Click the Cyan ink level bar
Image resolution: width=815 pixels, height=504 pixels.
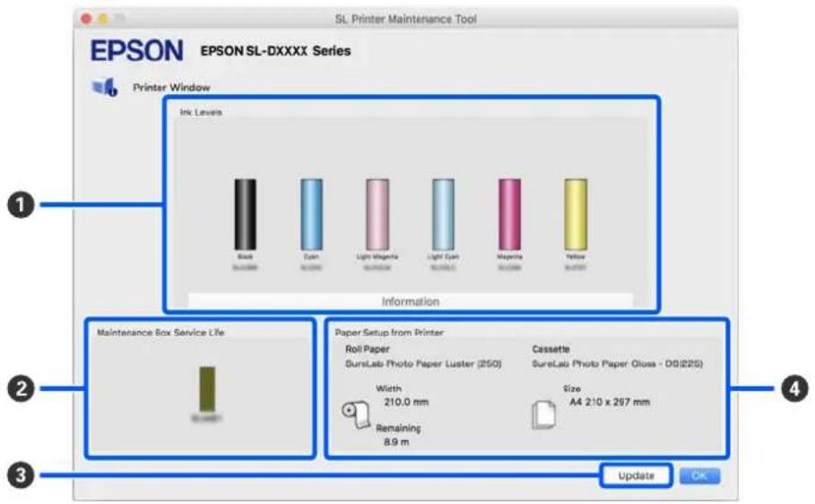311,214
